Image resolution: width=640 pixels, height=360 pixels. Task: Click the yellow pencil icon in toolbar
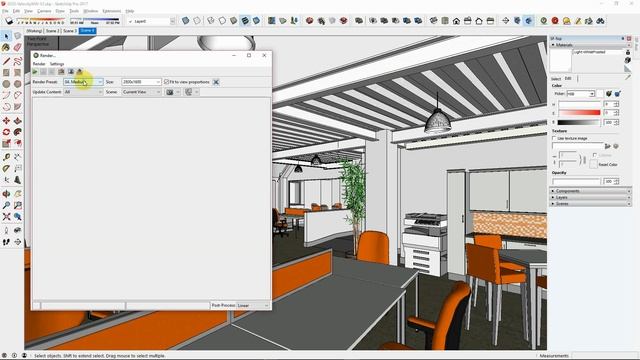pos(578,20)
